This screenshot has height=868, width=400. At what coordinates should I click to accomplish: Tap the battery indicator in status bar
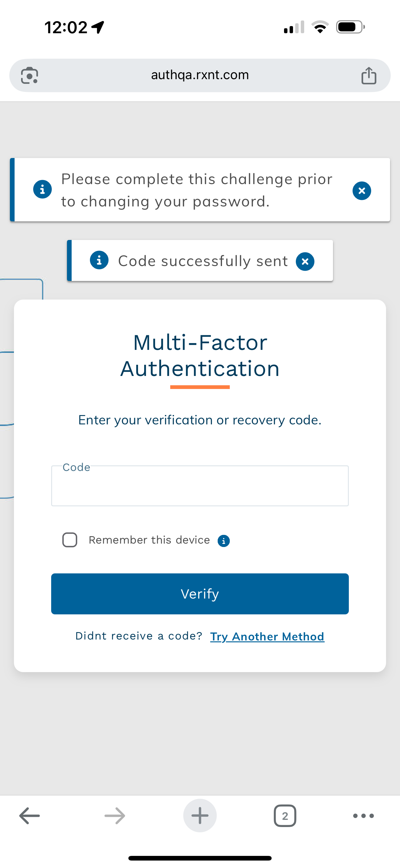[350, 27]
